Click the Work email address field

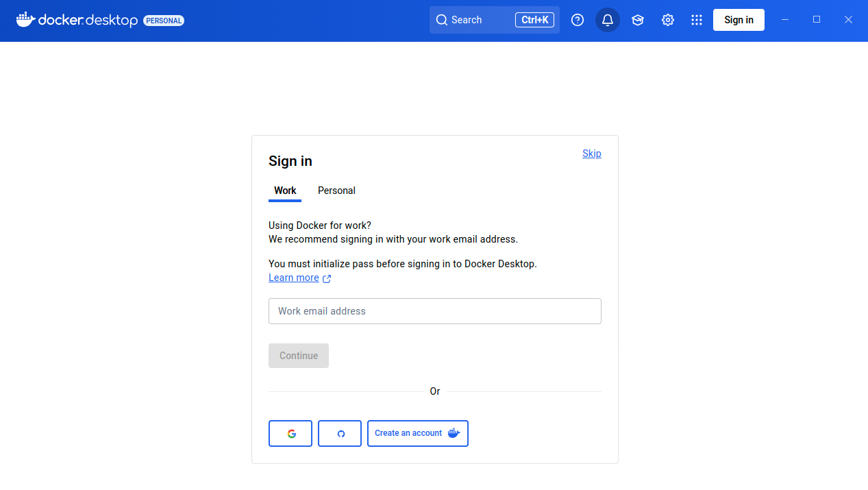coord(434,311)
